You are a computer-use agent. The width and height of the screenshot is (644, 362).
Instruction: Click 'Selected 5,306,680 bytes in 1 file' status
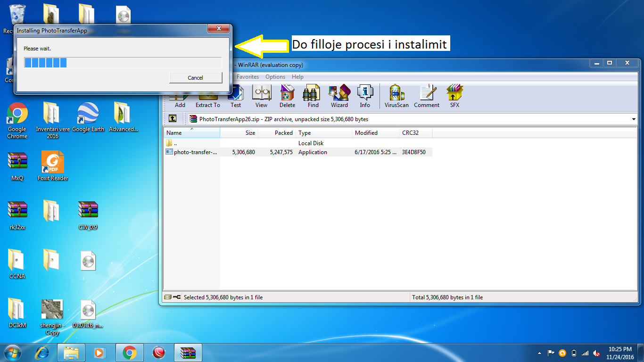[223, 297]
